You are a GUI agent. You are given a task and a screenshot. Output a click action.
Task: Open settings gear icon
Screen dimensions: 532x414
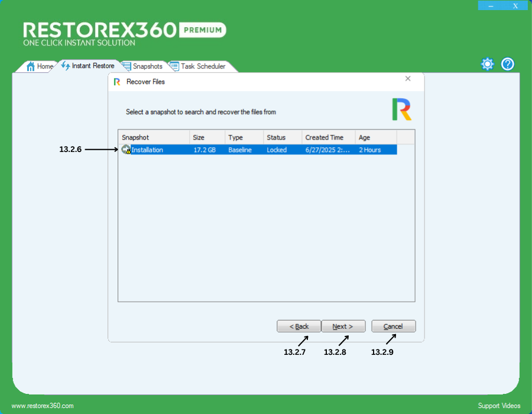487,64
